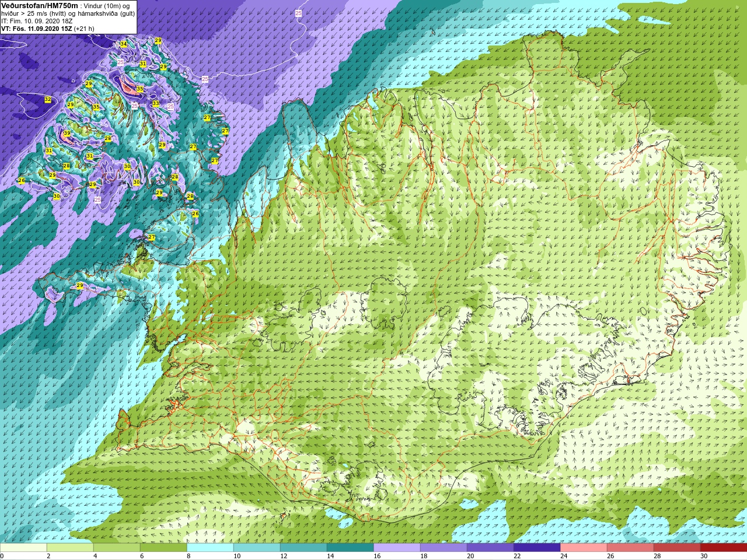Image resolution: width=747 pixels, height=560 pixels.
Task: Click the 4–6 m/s green legend swatch
Action: click(117, 548)
